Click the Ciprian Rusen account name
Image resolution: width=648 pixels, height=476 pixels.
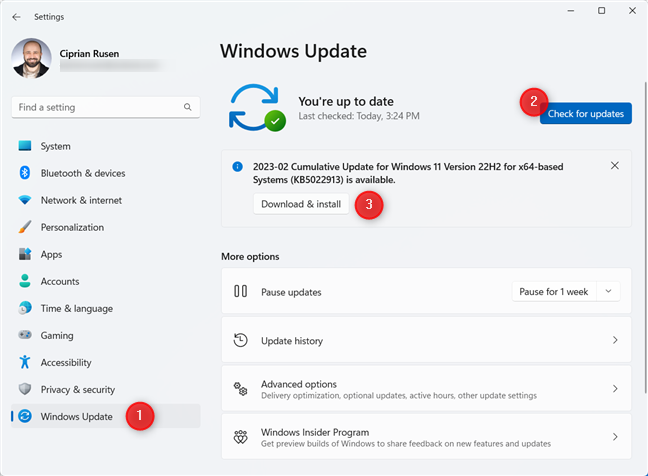click(x=89, y=54)
